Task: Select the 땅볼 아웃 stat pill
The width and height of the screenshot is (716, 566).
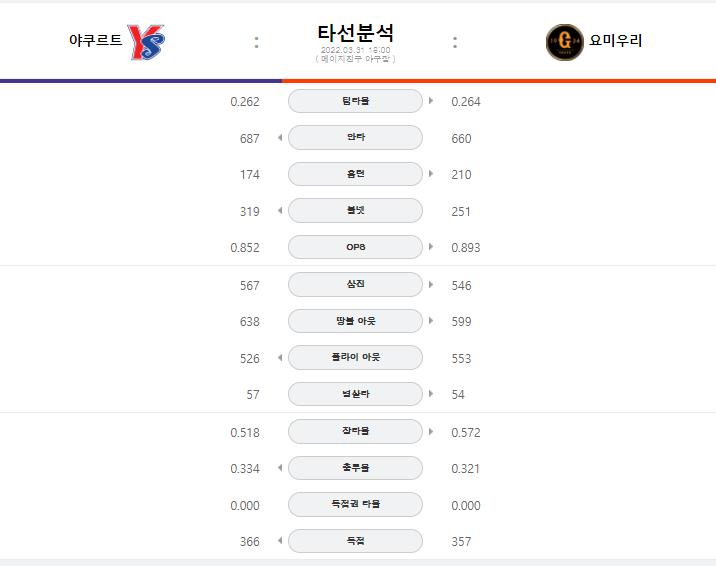Action: point(355,321)
